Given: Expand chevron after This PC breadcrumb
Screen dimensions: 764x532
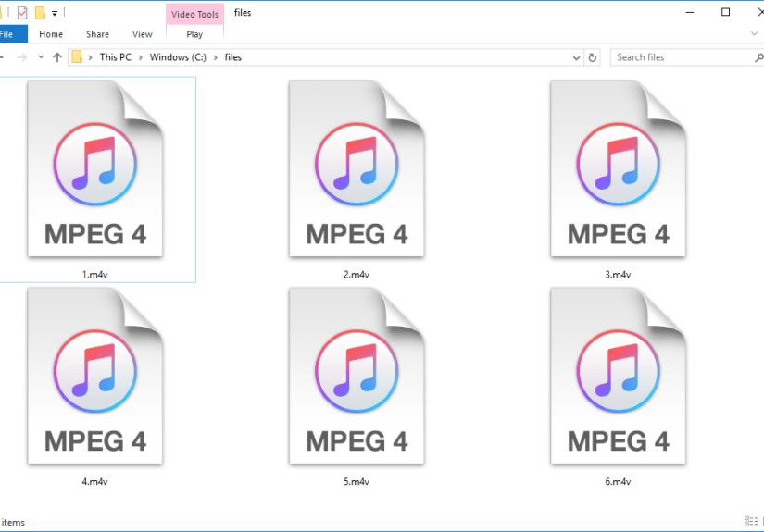Looking at the screenshot, I should click(x=141, y=57).
